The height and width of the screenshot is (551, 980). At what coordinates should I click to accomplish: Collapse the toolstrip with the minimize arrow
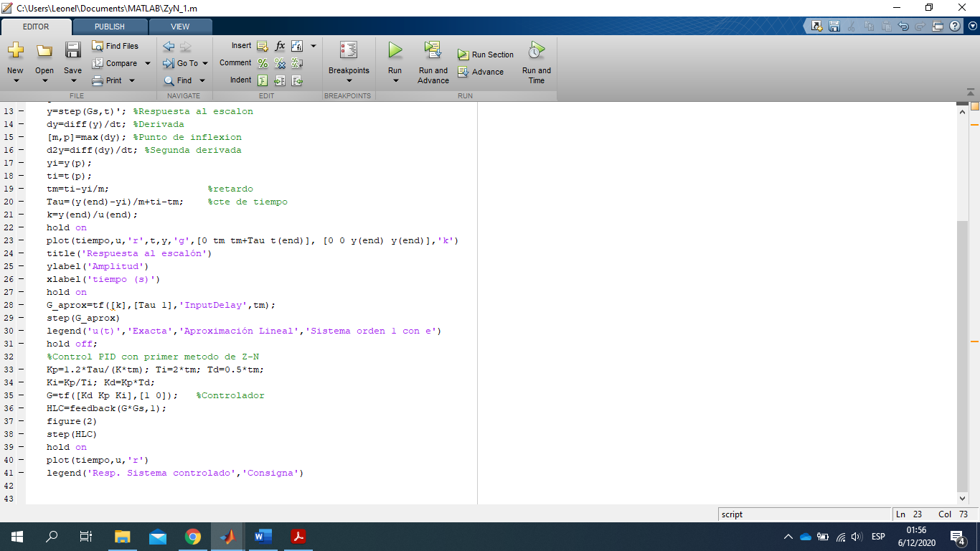(x=970, y=93)
